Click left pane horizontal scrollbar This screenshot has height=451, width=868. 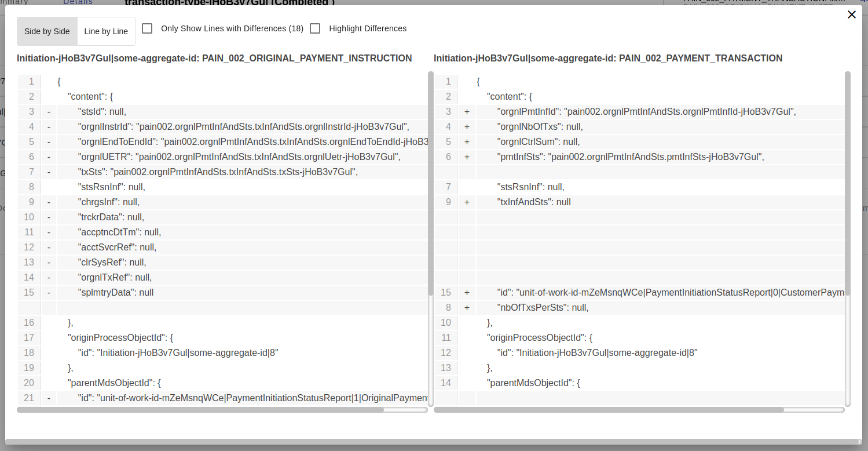200,410
